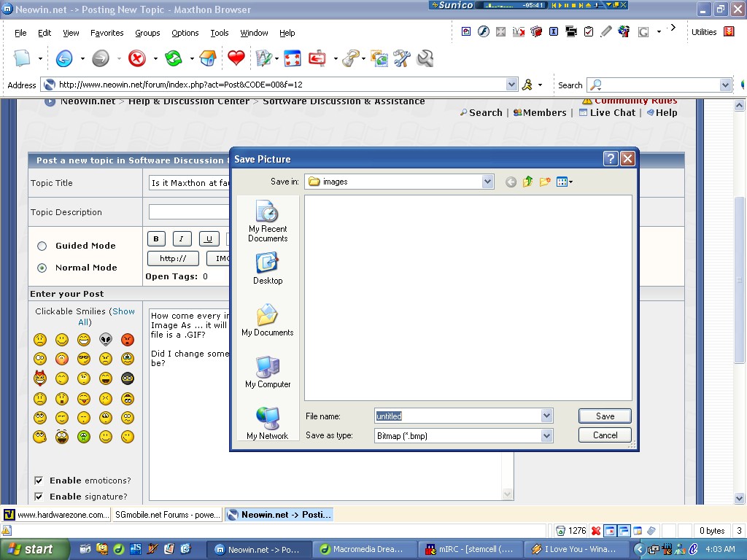Select the Guided Mode radio button
Image resolution: width=747 pixels, height=560 pixels.
coord(42,246)
